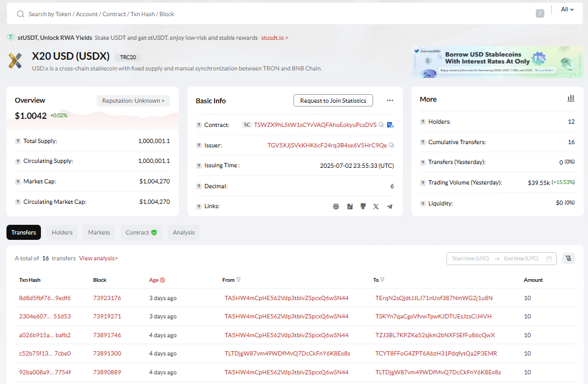Open the From column filter
Viewport: 588px width, 384px height.
[239, 280]
